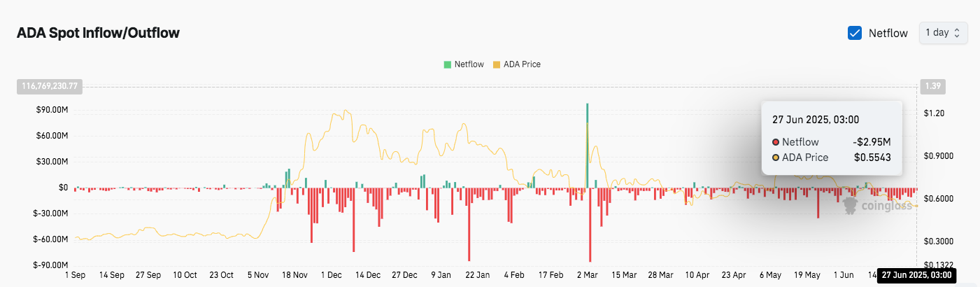Click the $-60.00M y-axis label
This screenshot has height=287, width=980.
(52, 239)
